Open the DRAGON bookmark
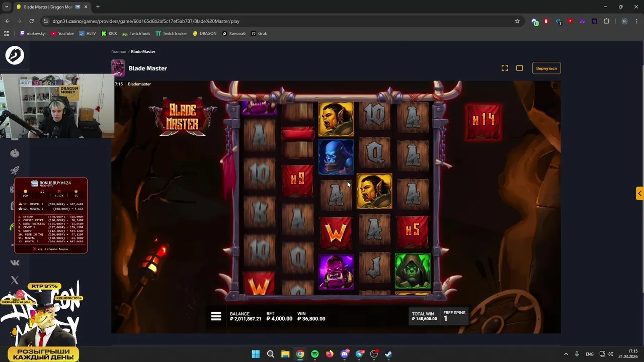644x362 pixels. [x=204, y=34]
